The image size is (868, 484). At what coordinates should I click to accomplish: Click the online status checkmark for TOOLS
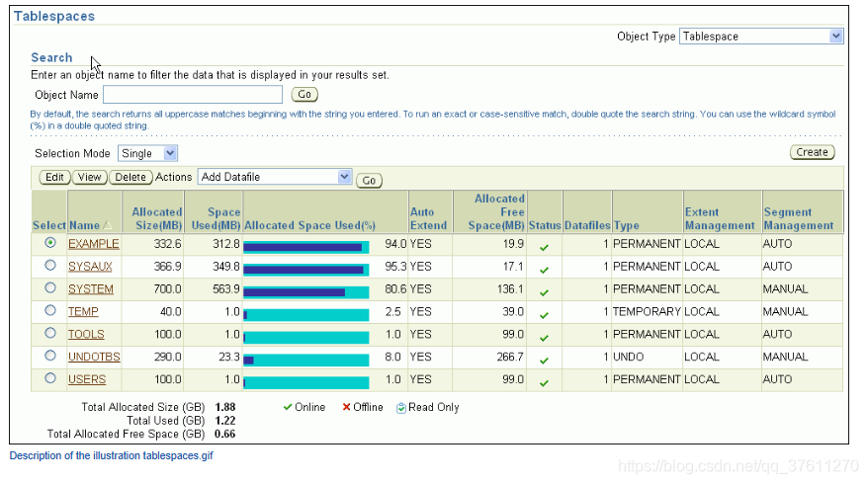544,338
